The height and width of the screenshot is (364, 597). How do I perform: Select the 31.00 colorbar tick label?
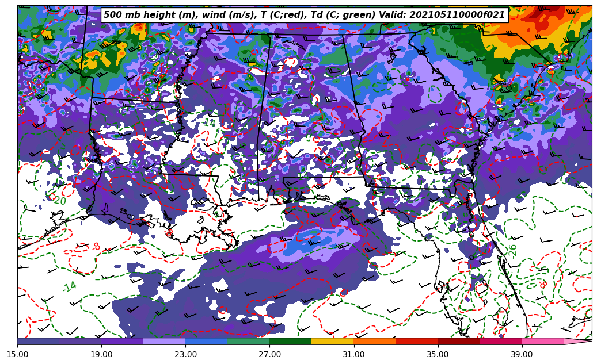[x=353, y=354]
